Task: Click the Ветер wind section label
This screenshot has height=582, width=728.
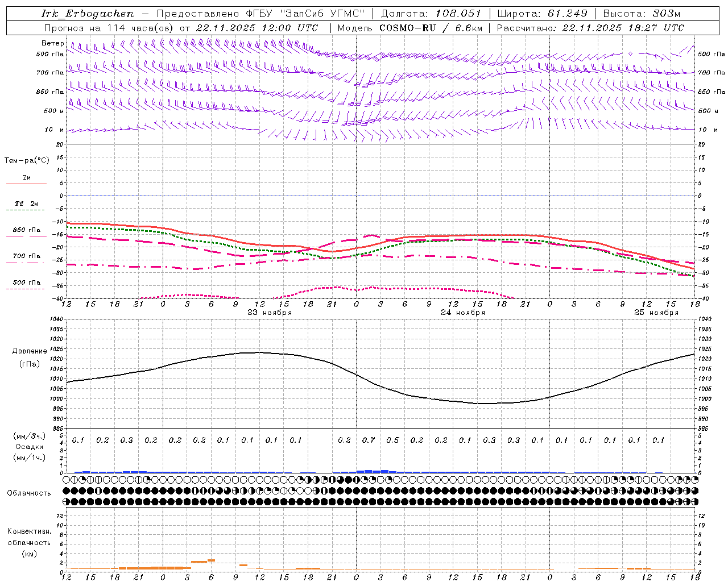Action: click(x=53, y=43)
